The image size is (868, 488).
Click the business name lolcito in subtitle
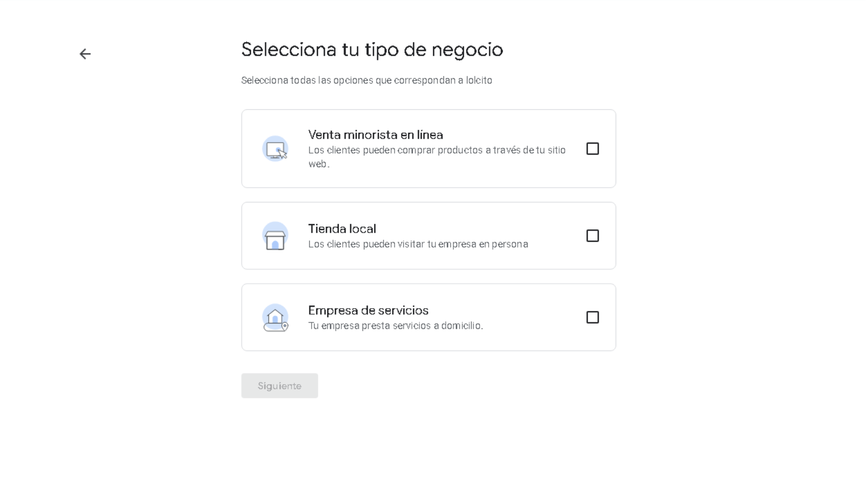click(479, 80)
